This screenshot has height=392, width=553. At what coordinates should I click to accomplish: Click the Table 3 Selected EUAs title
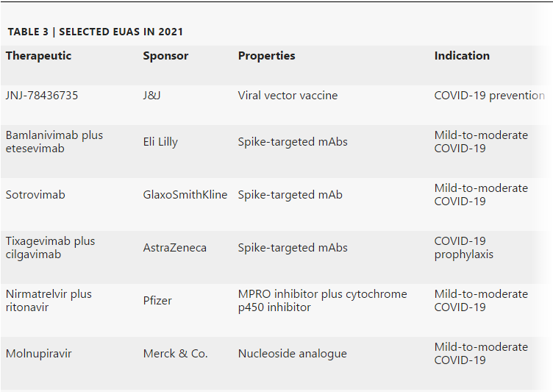95,32
